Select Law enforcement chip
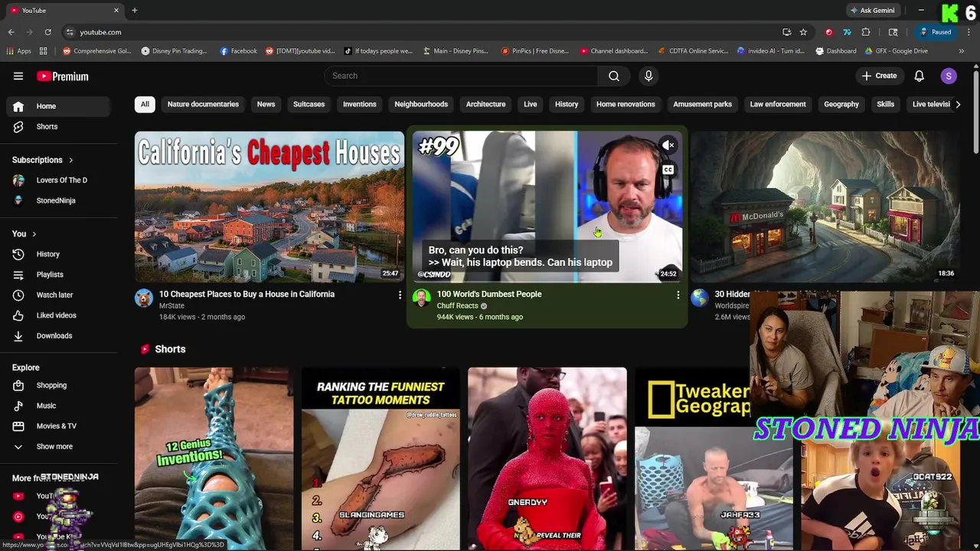 point(778,104)
